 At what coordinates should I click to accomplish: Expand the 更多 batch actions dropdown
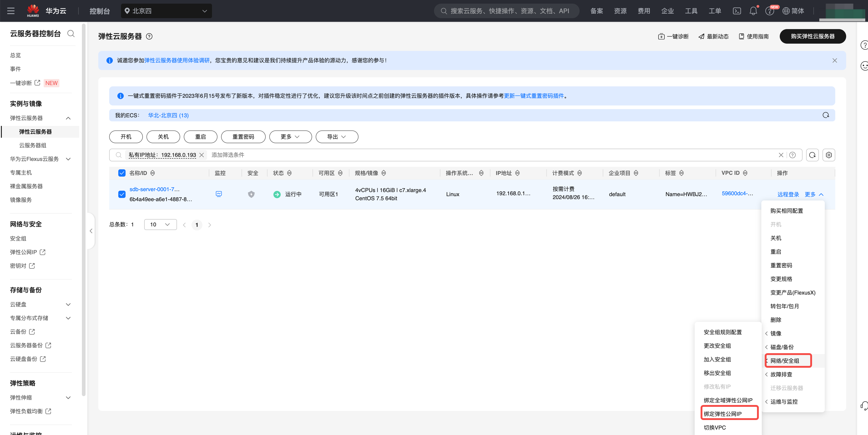click(290, 137)
